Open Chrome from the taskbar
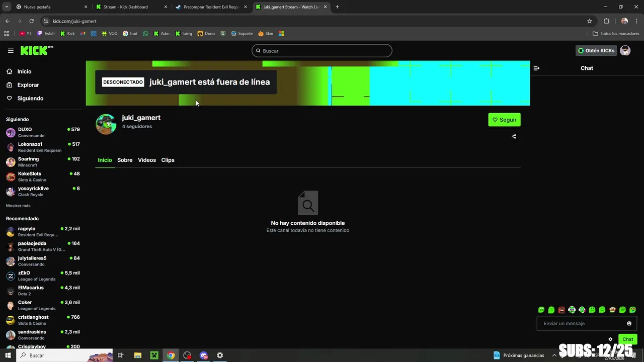644x362 pixels. pyautogui.click(x=171, y=355)
